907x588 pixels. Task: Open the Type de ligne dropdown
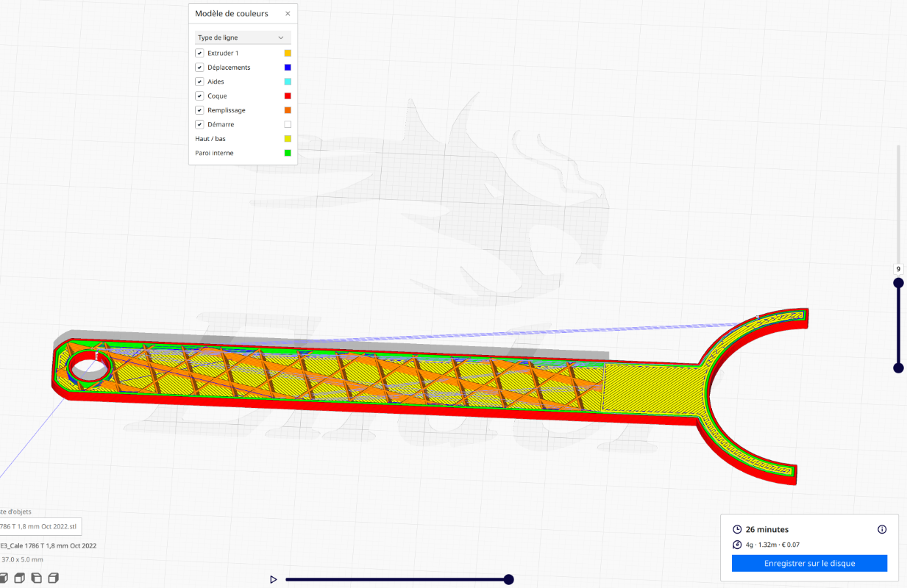click(x=243, y=37)
